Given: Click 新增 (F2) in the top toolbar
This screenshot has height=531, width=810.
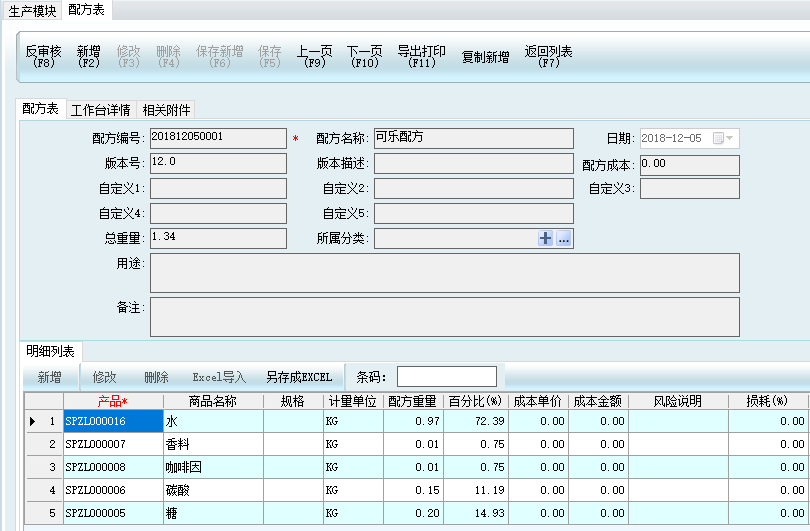Looking at the screenshot, I should 89,56.
